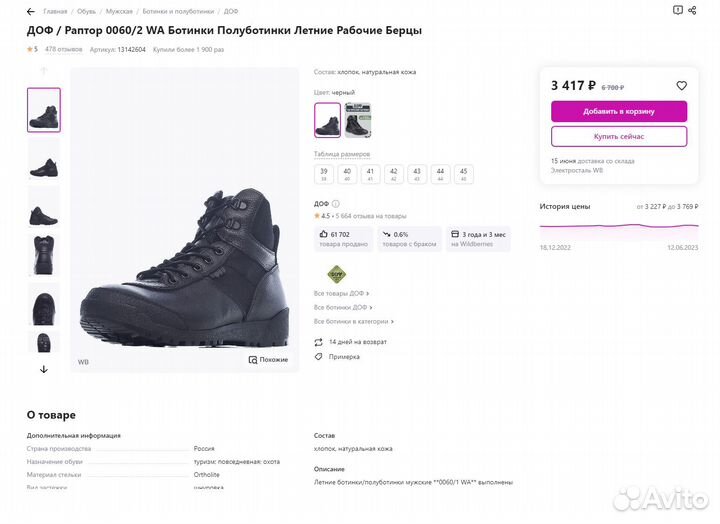Go back using the arrow icon
This screenshot has height=524, width=720.
[31, 11]
